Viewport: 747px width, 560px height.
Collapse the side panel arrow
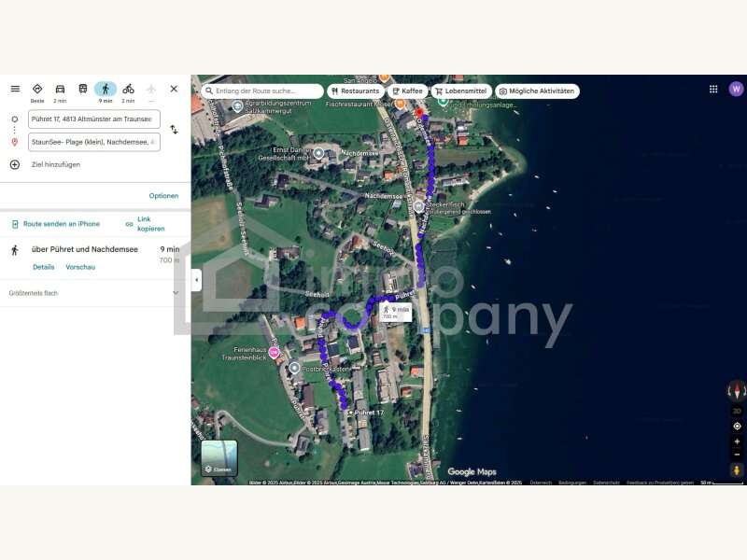point(196,280)
